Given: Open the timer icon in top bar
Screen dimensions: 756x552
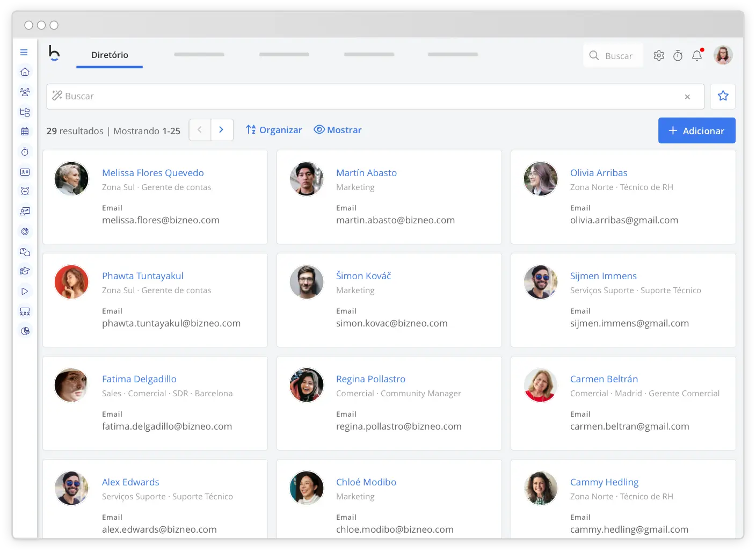Looking at the screenshot, I should pos(678,55).
